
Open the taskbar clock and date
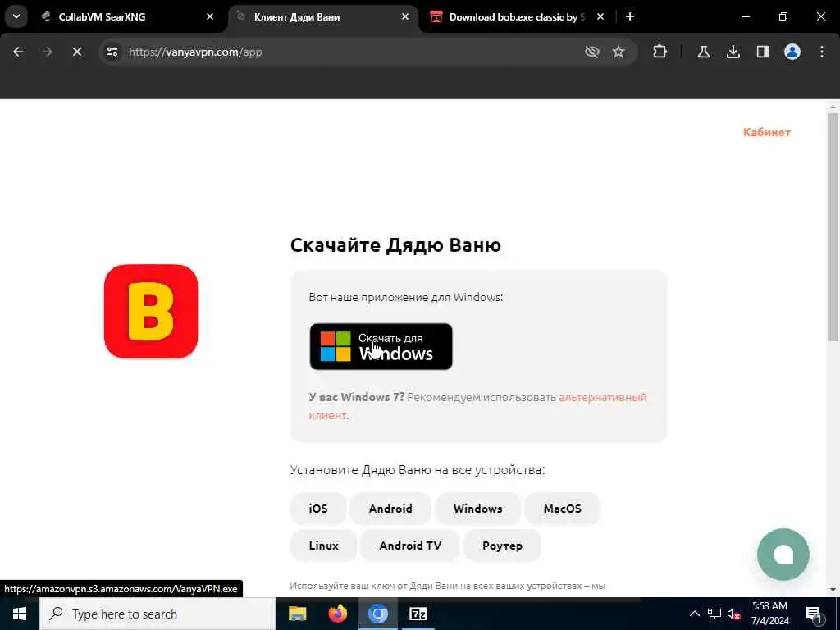coord(769,614)
